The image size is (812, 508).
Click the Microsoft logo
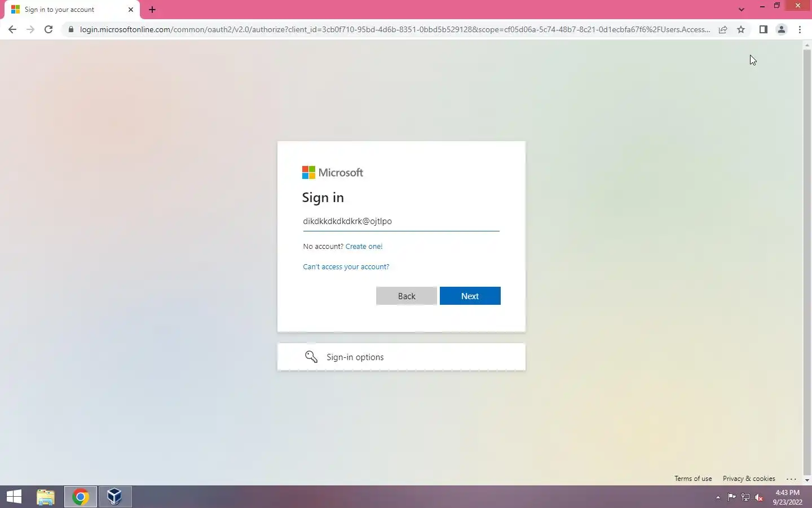click(333, 172)
